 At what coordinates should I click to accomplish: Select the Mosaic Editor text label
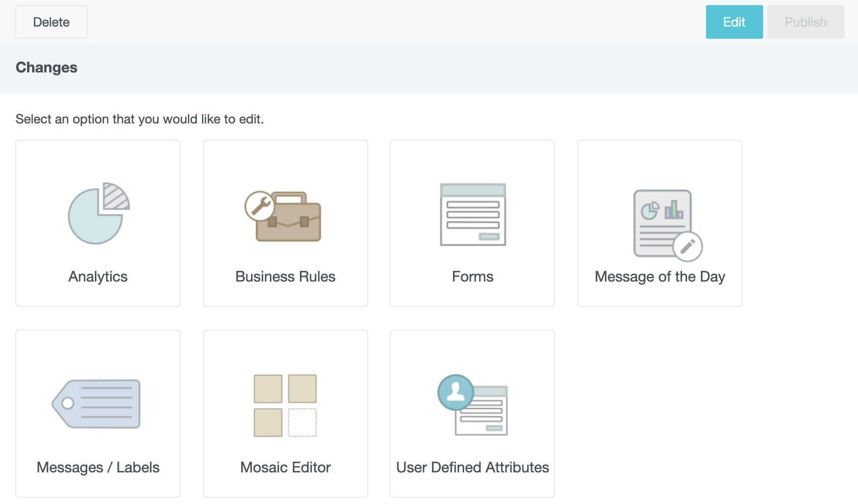tap(285, 467)
